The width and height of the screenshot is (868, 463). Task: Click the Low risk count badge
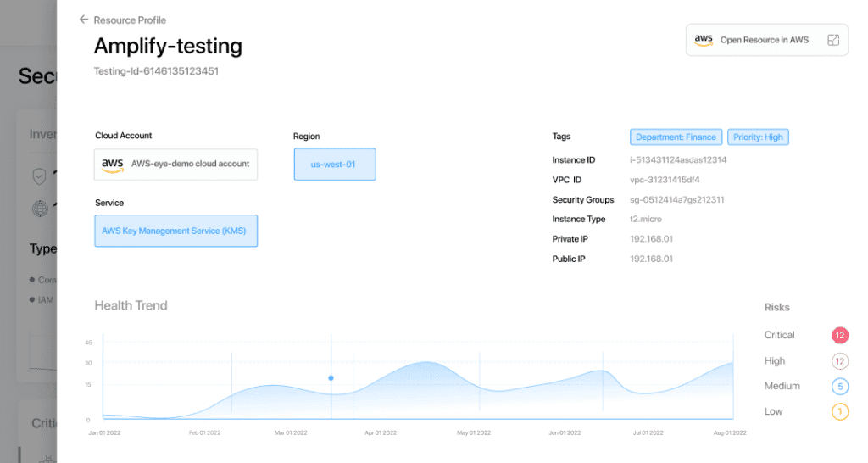coord(840,411)
